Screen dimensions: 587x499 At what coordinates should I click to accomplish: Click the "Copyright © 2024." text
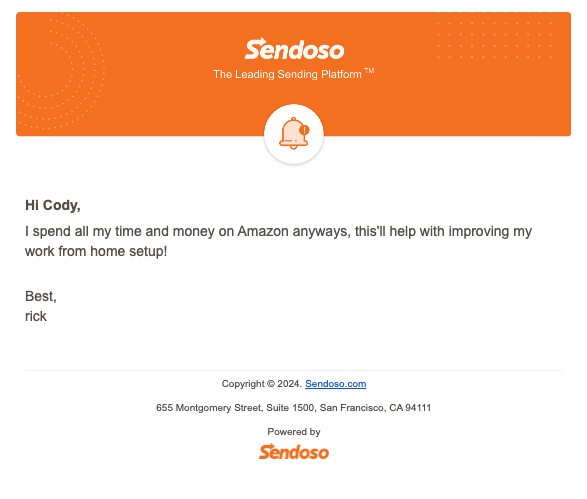pyautogui.click(x=262, y=384)
